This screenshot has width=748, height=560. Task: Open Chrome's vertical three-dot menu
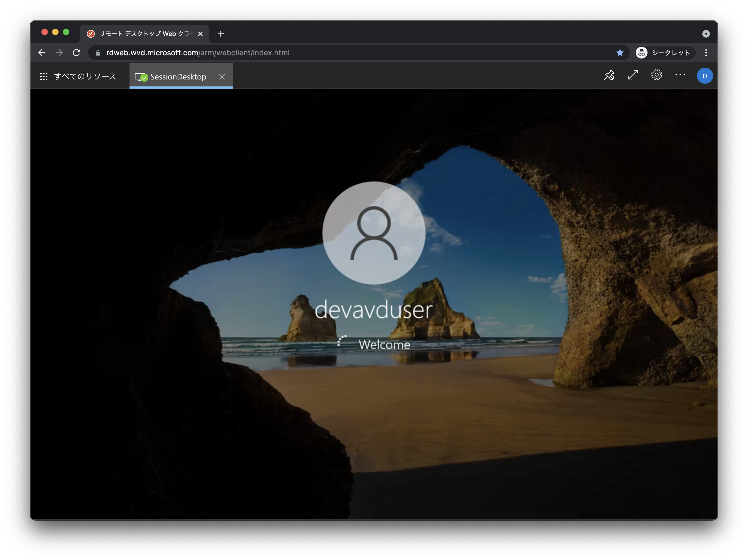point(706,53)
